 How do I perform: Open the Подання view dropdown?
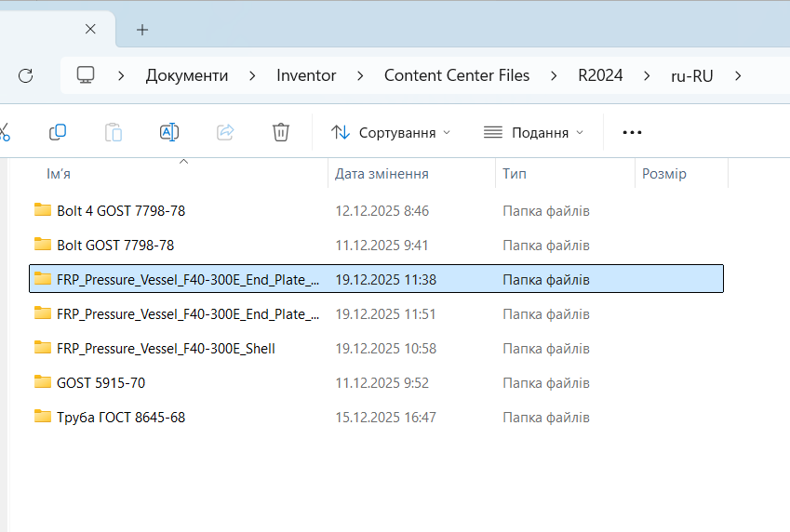[x=533, y=132]
